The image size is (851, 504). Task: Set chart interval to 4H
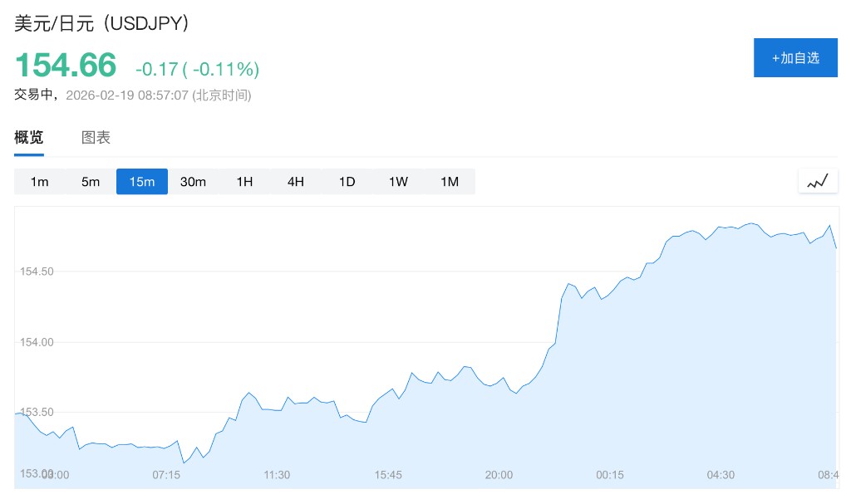(x=296, y=182)
